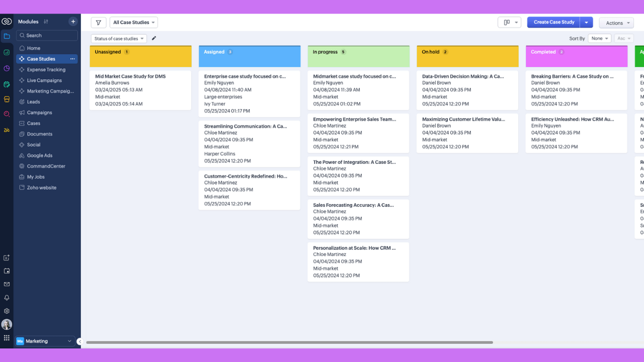Click the Create Case Study button
The height and width of the screenshot is (362, 644).
tap(553, 22)
